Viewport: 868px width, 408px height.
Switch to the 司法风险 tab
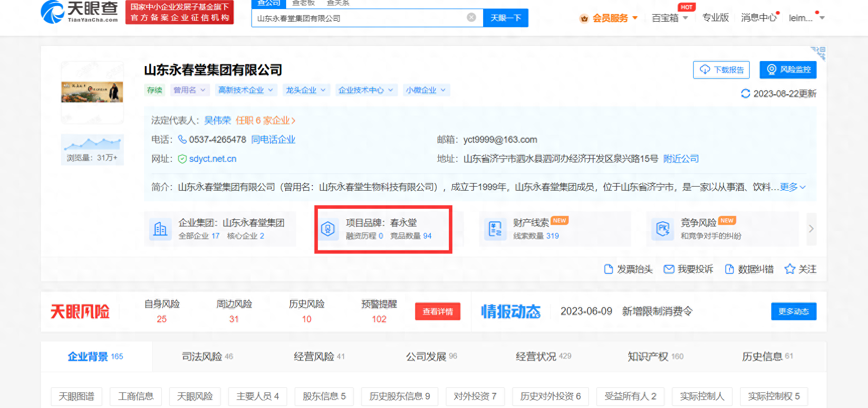[x=208, y=357]
